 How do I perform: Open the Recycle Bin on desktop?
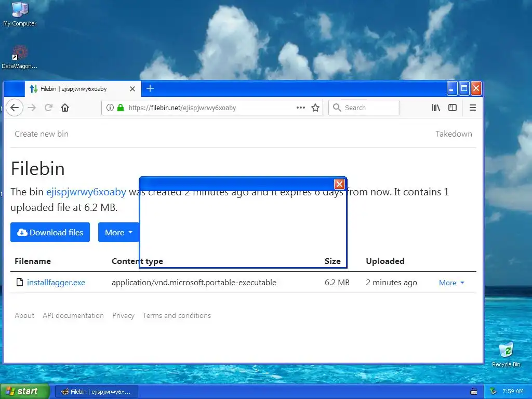[506, 355]
